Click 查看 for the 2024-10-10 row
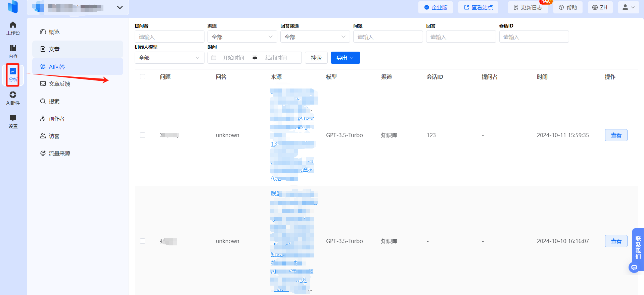This screenshot has width=644, height=295. 616,241
